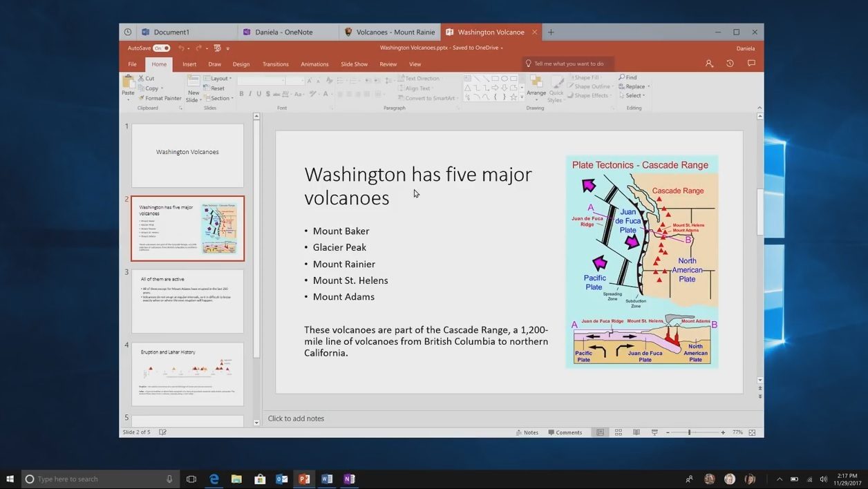Toggle Italic formatting
The width and height of the screenshot is (868, 489).
(250, 94)
